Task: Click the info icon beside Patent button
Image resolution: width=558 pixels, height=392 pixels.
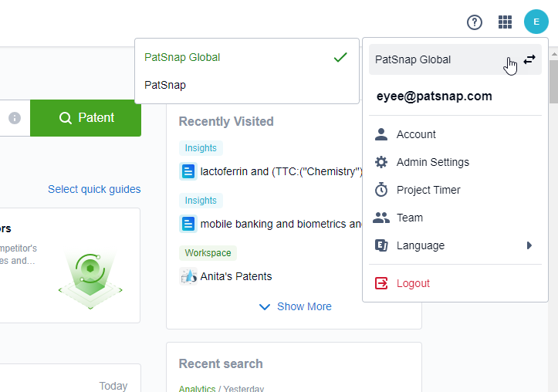Action: pyautogui.click(x=15, y=118)
